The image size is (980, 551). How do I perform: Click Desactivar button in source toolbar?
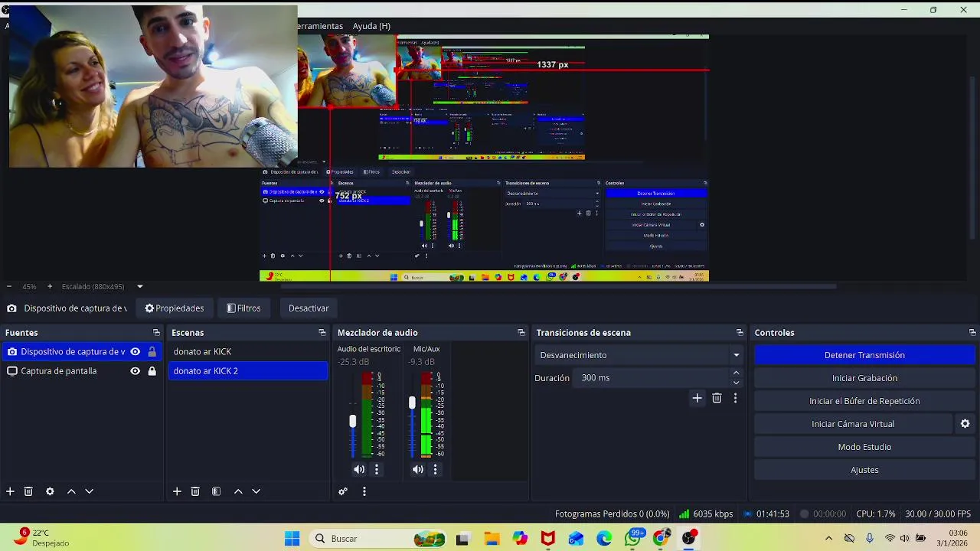point(309,308)
